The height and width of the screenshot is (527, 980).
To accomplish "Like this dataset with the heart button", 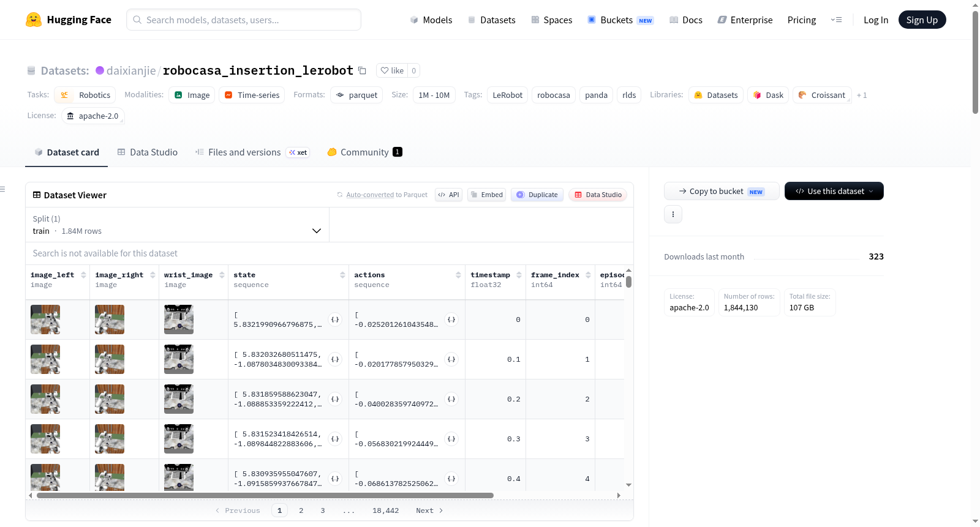I will 392,70.
